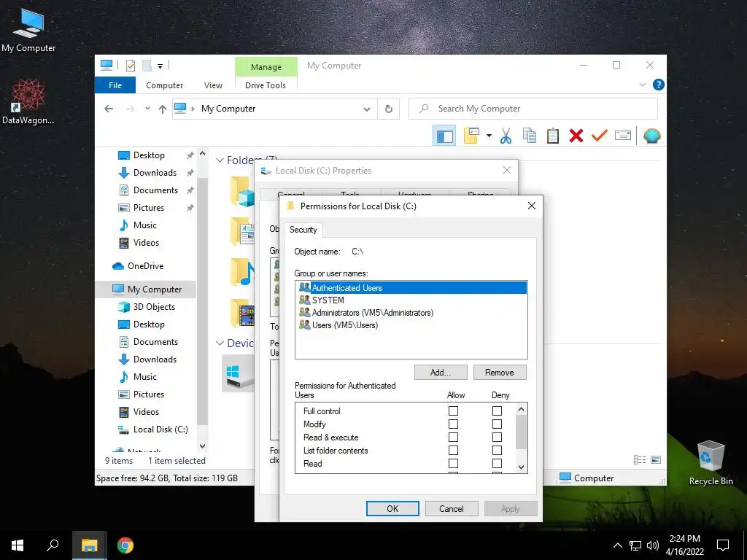
Task: Toggle the preview pane layout icon
Action: click(x=444, y=136)
